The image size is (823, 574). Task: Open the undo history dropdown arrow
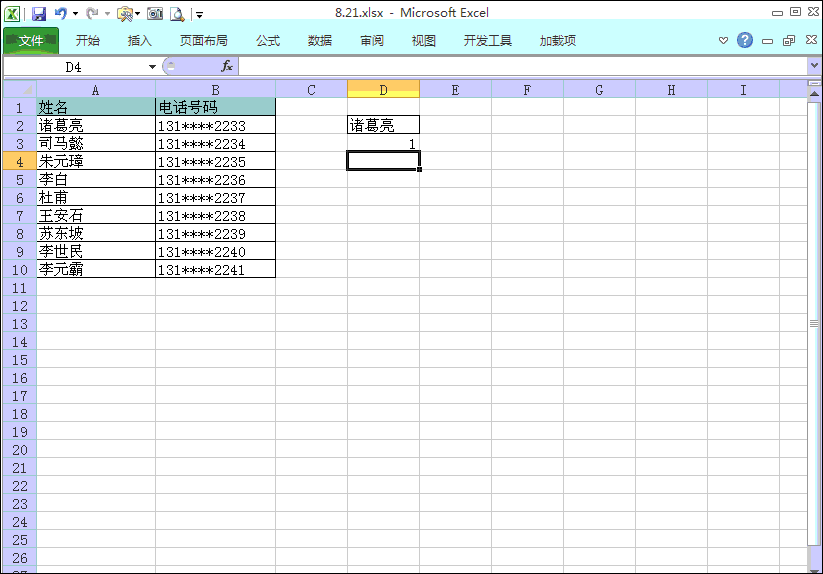click(76, 14)
